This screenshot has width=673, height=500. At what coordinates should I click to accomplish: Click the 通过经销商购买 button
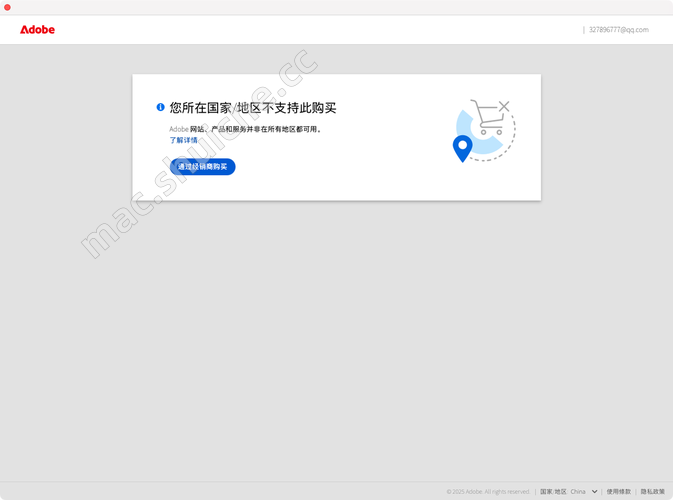click(x=203, y=167)
